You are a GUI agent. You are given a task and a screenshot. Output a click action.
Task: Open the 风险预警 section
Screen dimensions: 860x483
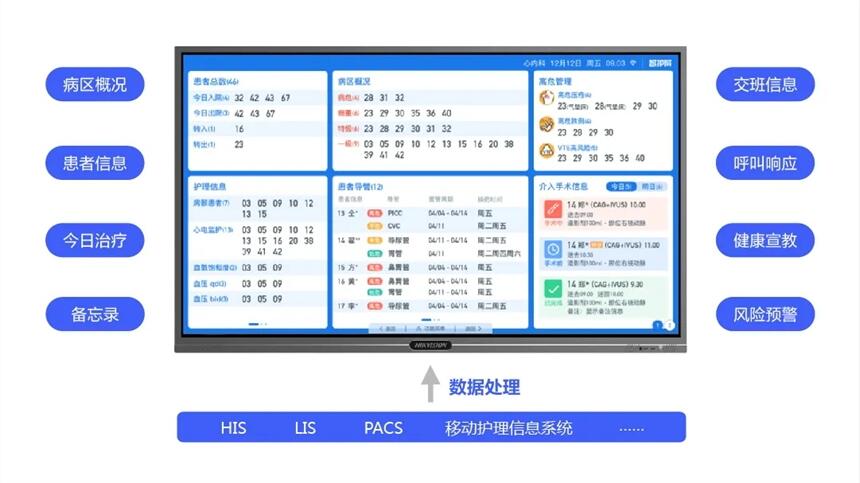tap(765, 315)
